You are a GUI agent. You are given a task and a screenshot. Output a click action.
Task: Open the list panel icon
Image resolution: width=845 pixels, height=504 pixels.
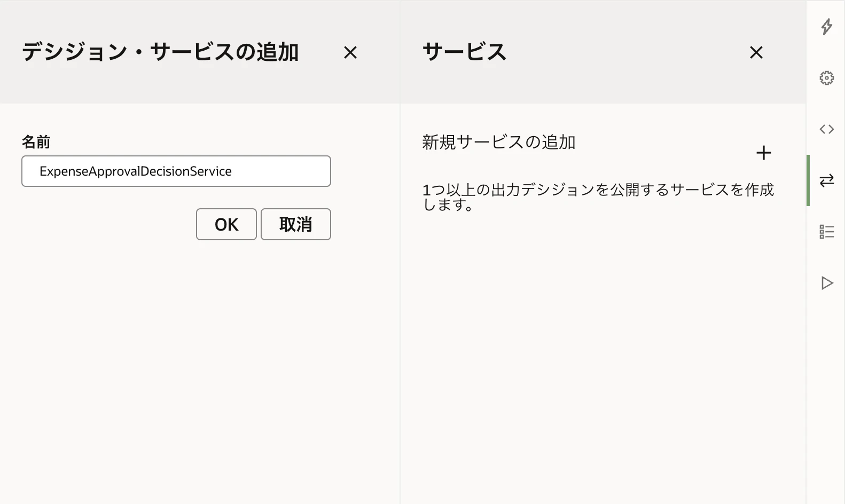click(x=826, y=232)
